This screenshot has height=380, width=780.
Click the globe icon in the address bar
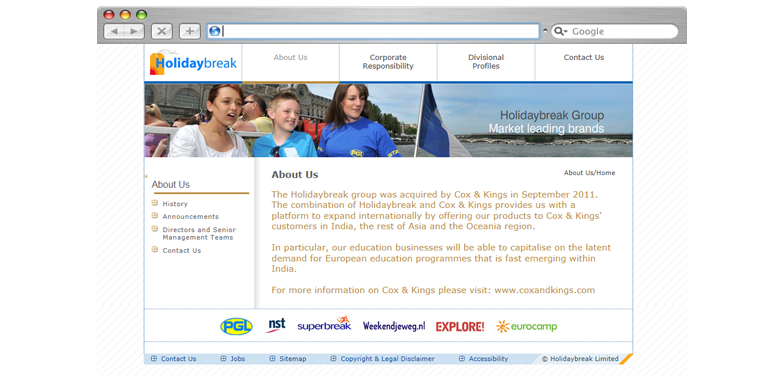tap(214, 31)
